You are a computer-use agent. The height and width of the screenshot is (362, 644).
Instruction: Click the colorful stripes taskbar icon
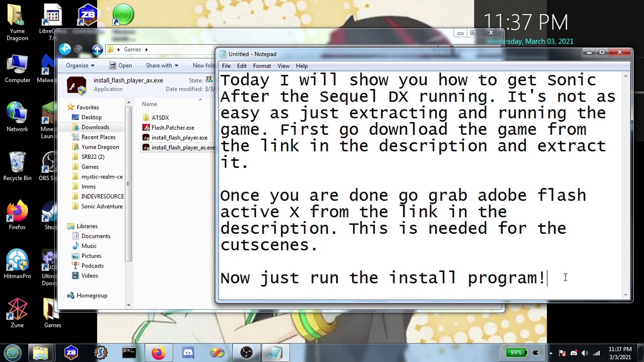click(x=217, y=353)
